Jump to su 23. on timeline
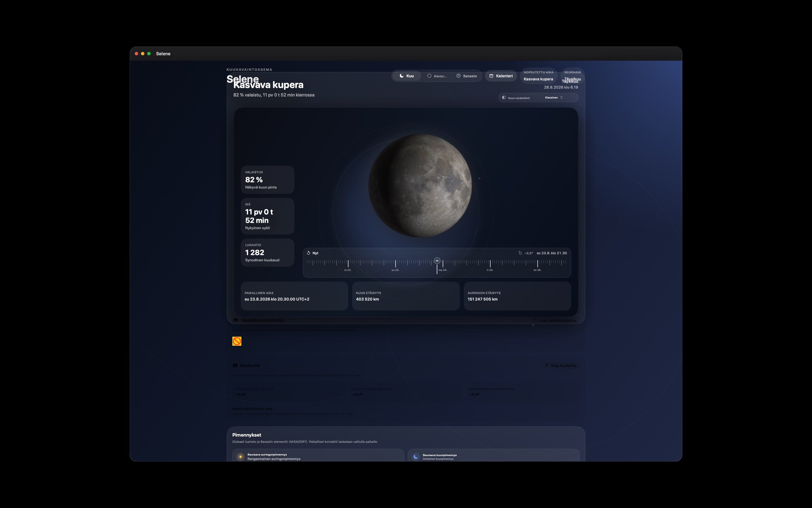 tap(395, 270)
